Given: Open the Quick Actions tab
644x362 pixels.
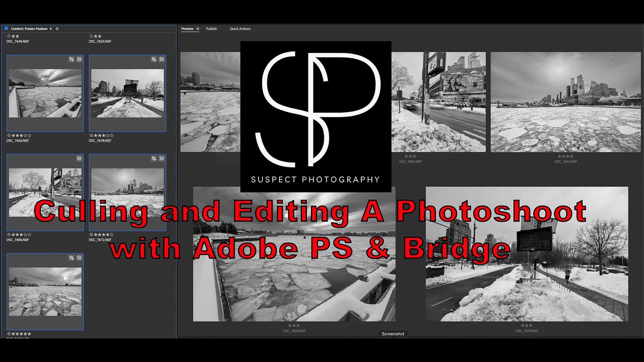Looking at the screenshot, I should (x=240, y=29).
